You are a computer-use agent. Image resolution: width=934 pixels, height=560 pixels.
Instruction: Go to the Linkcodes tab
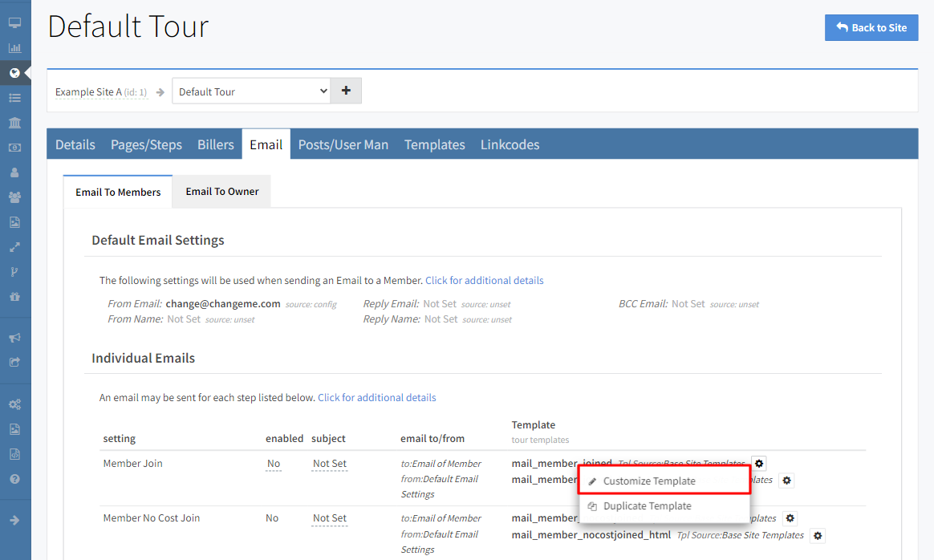tap(510, 144)
